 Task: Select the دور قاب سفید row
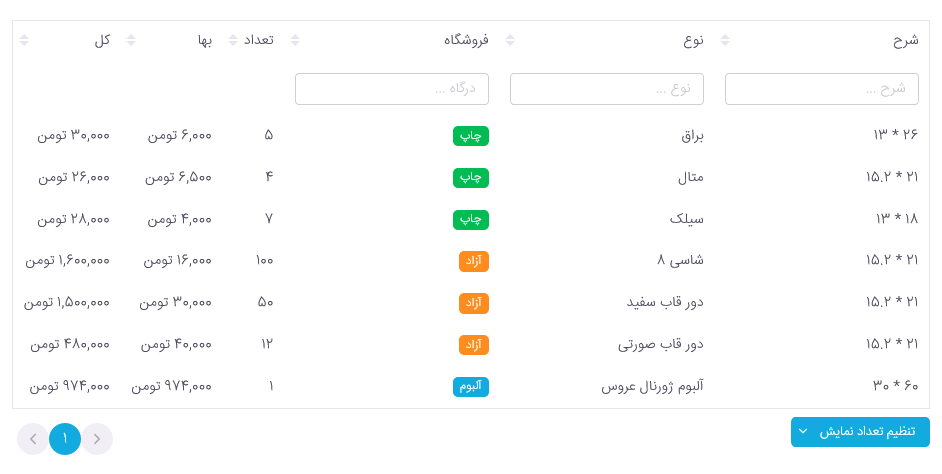click(471, 303)
